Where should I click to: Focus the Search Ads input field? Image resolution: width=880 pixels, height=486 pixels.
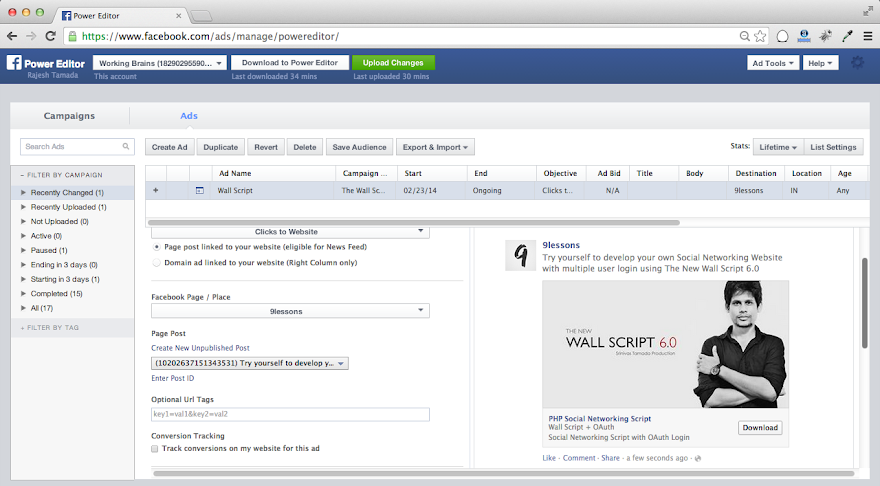tap(77, 146)
